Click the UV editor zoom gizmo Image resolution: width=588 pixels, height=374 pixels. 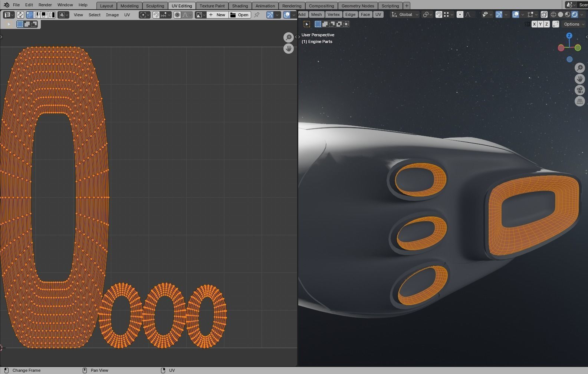coord(288,37)
